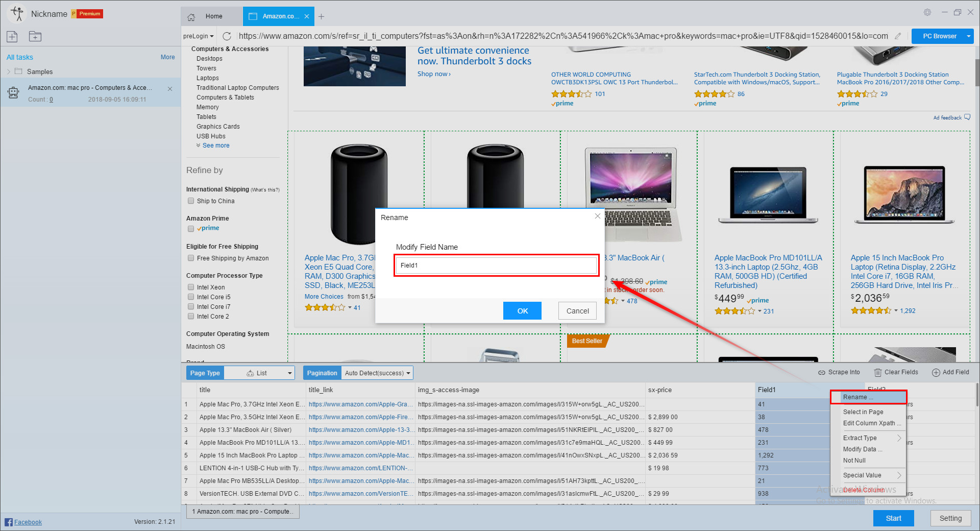The width and height of the screenshot is (980, 531).
Task: Close the Amazon task in sidebar list
Action: (x=170, y=89)
